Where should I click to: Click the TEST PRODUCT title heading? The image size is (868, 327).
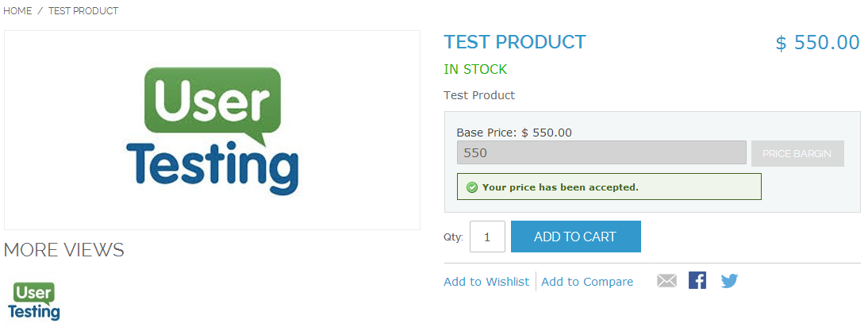point(514,42)
